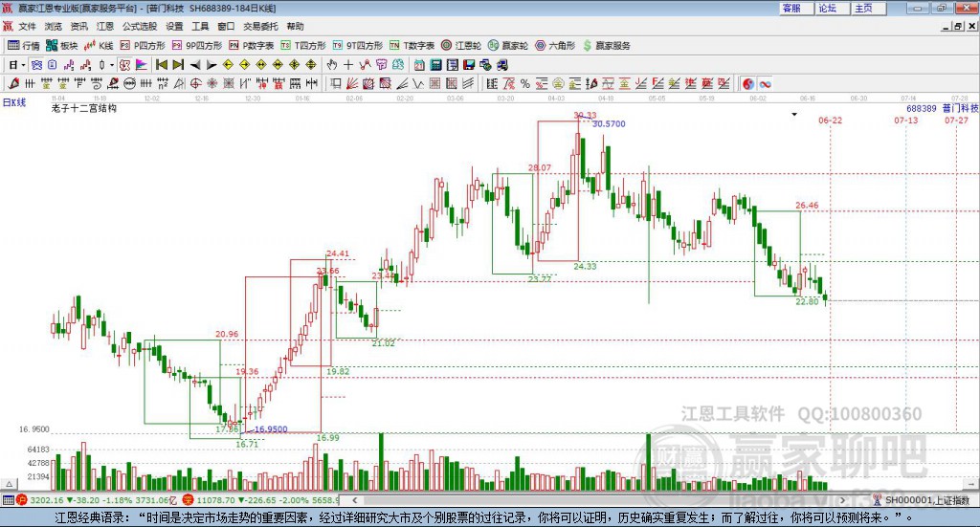Open the 浏览 menu
The height and width of the screenshot is (527, 980).
54,26
